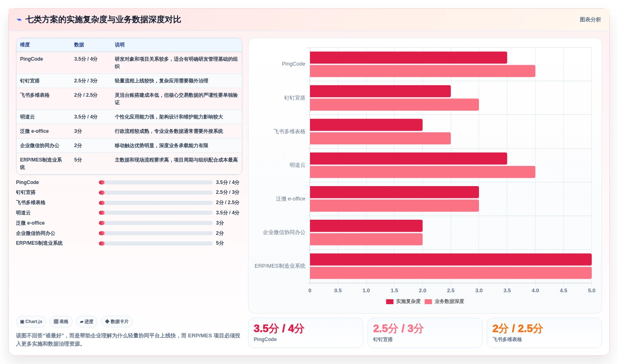Click the 2分 / 2.5分 table cell
Viewport: 618px width, 364px height.
86,95
